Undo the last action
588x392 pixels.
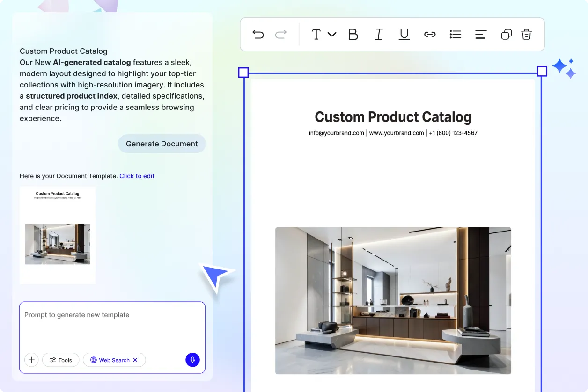click(258, 34)
